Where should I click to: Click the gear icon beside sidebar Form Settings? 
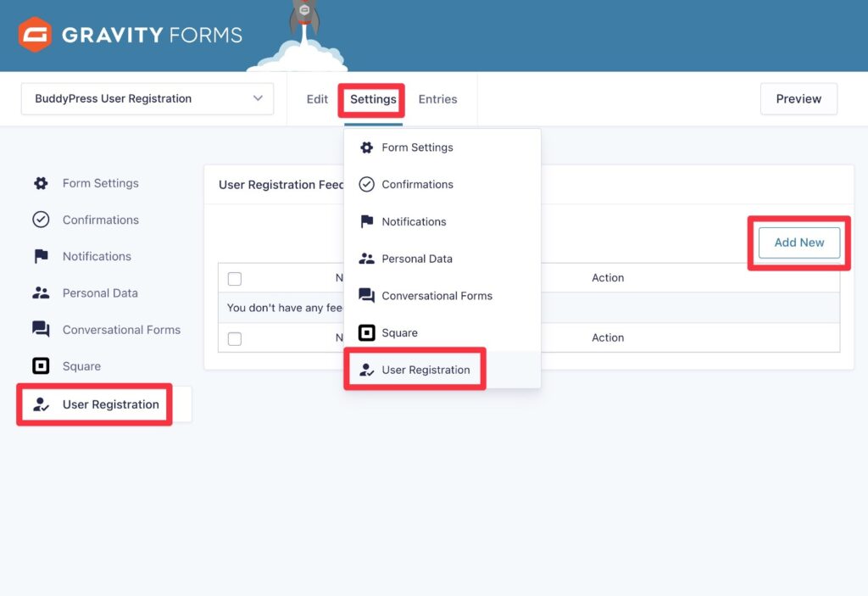(x=41, y=183)
